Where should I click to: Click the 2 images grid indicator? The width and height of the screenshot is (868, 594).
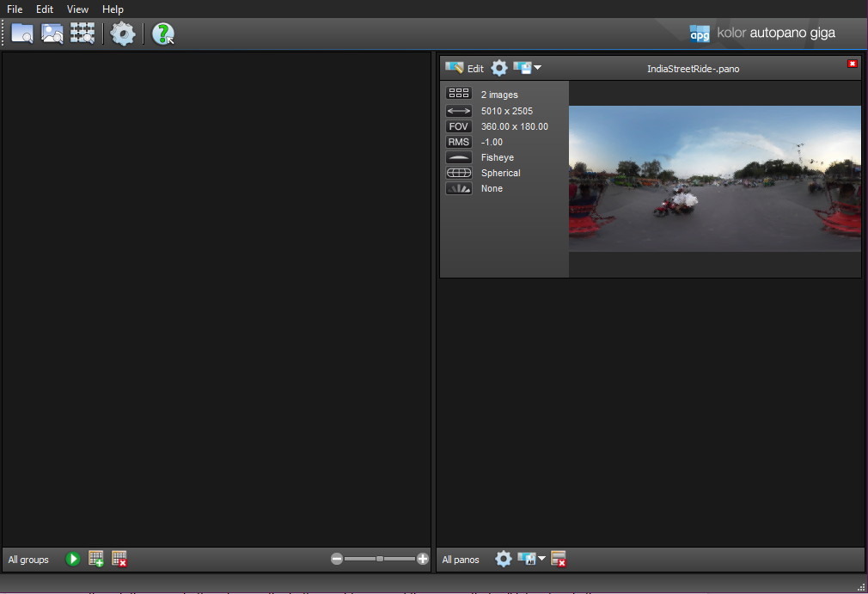(x=458, y=93)
